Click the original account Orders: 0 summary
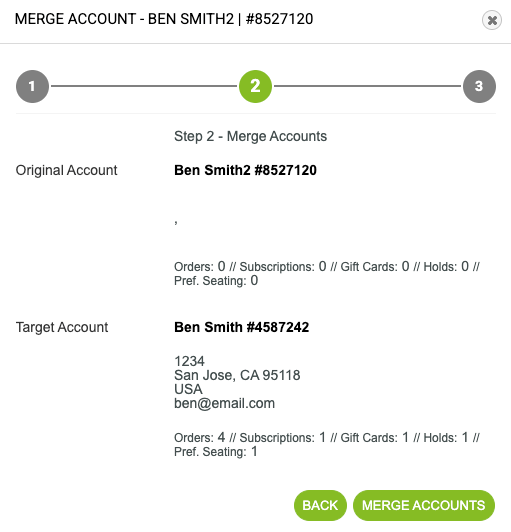Viewport: 511px width, 532px height. [x=200, y=267]
